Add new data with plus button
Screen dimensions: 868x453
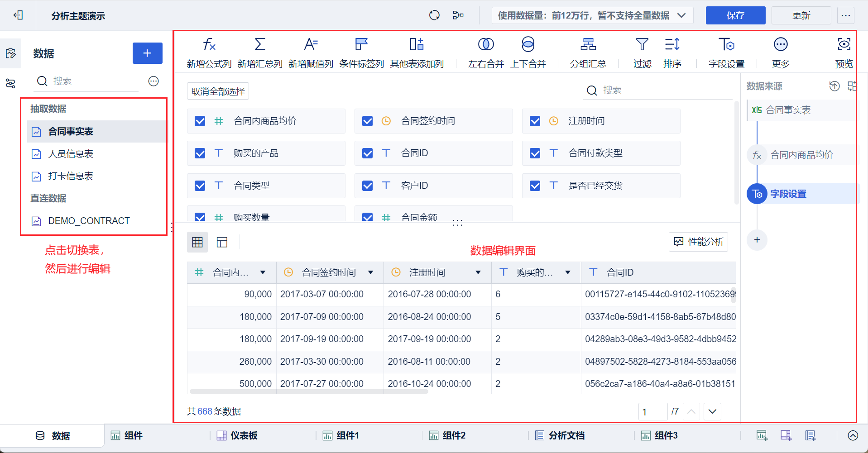pyautogui.click(x=148, y=53)
